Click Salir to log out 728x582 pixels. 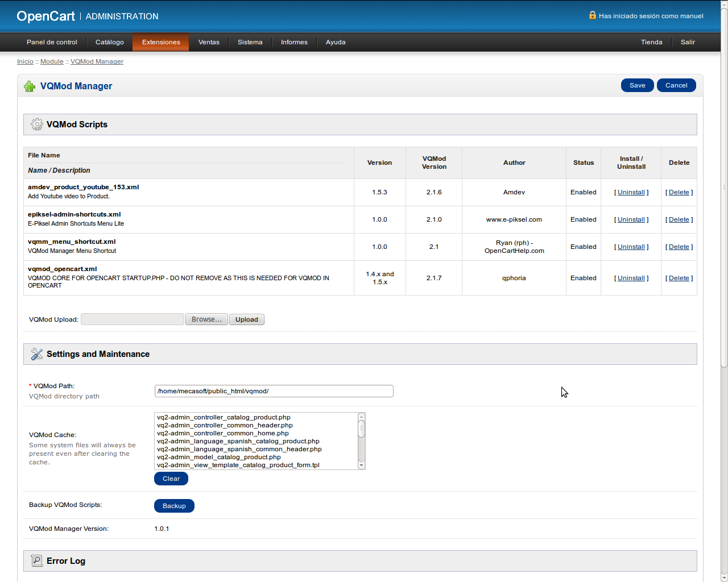pyautogui.click(x=688, y=42)
